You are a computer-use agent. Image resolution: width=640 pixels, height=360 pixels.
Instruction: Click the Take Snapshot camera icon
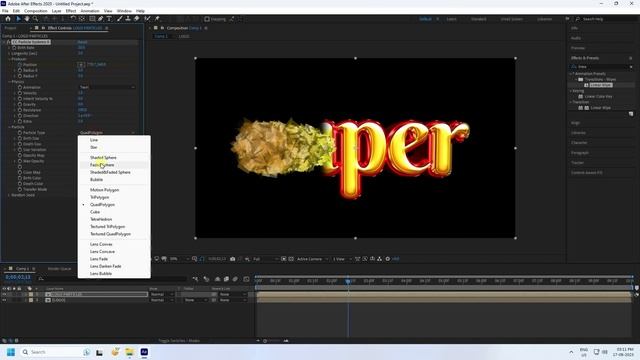click(233, 259)
